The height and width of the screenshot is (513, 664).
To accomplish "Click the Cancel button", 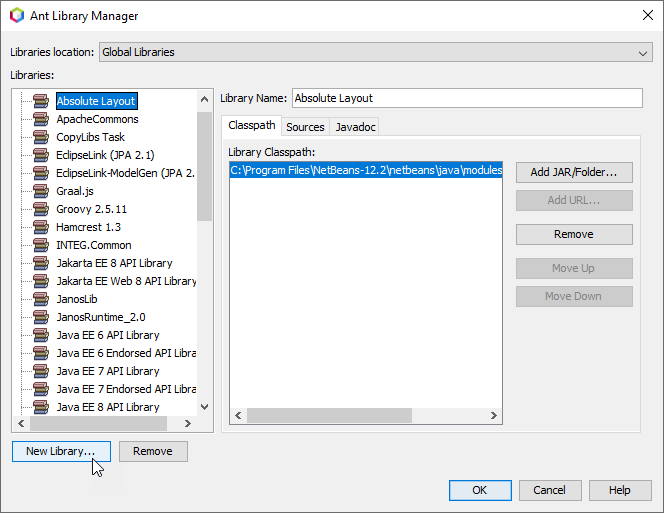I will coord(550,490).
